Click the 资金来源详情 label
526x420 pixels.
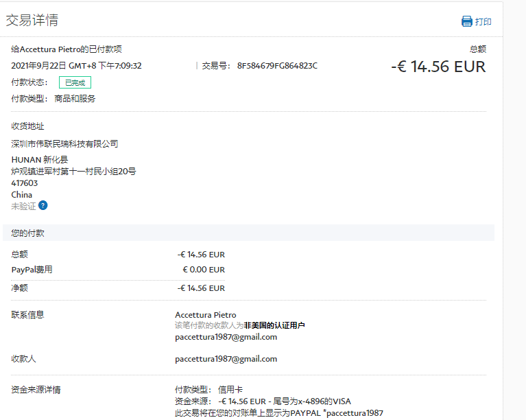coord(36,390)
